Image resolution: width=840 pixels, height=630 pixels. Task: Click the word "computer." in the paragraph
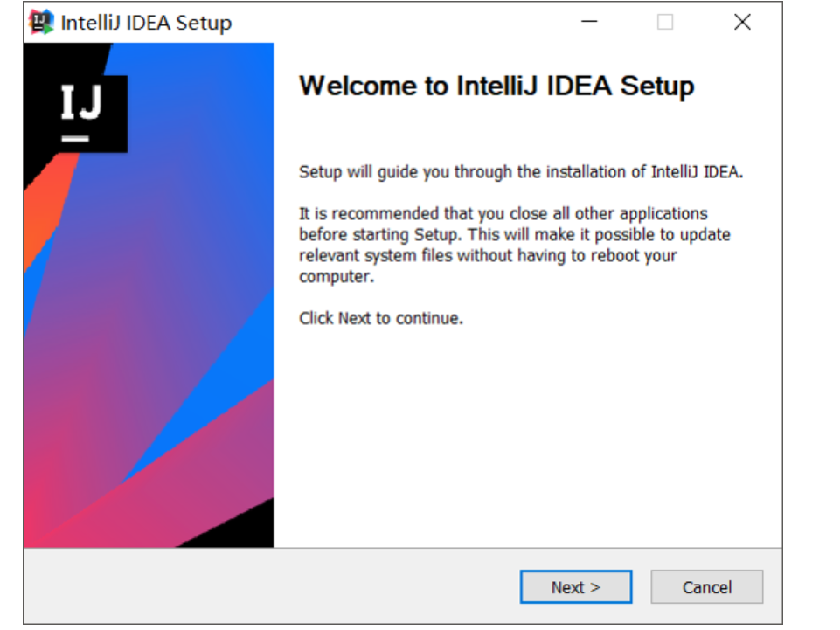pos(336,277)
